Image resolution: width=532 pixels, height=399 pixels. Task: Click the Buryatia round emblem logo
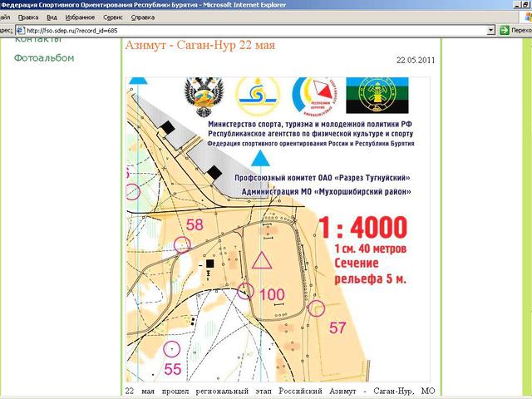(x=258, y=96)
